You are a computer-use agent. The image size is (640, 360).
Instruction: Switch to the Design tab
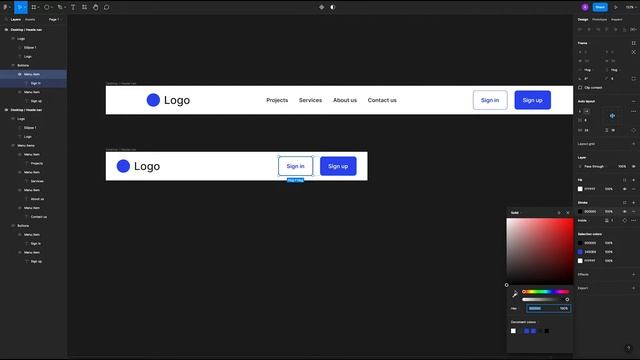583,20
